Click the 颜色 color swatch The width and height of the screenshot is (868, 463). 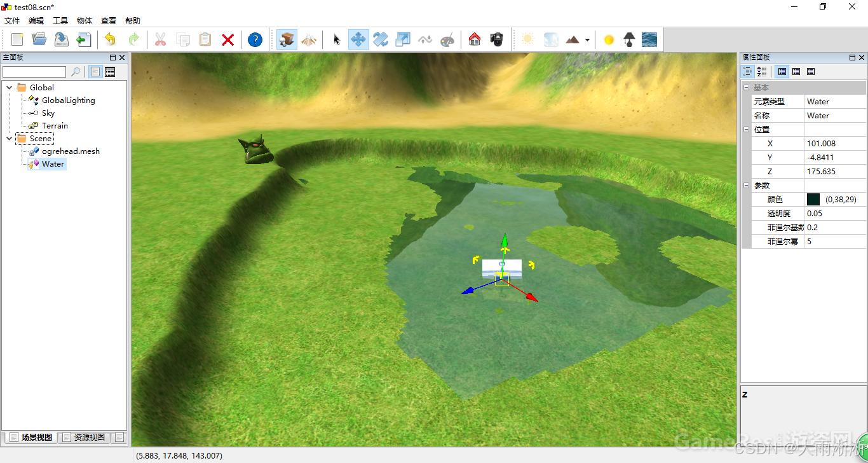813,200
